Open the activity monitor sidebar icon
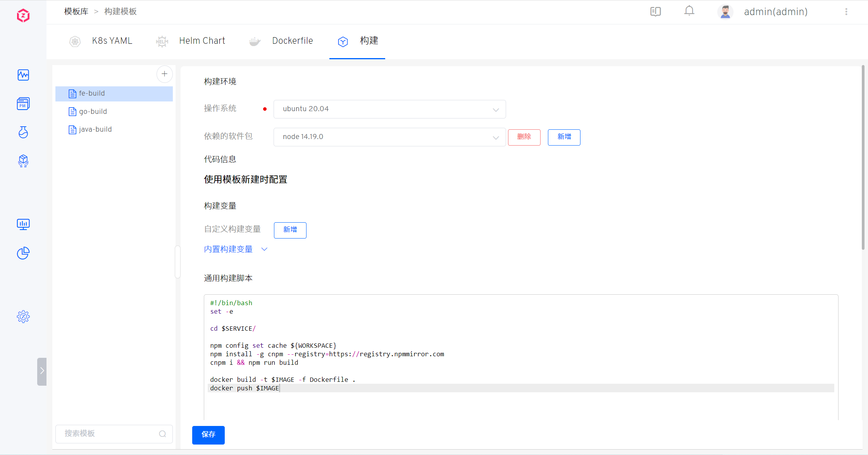 (23, 75)
